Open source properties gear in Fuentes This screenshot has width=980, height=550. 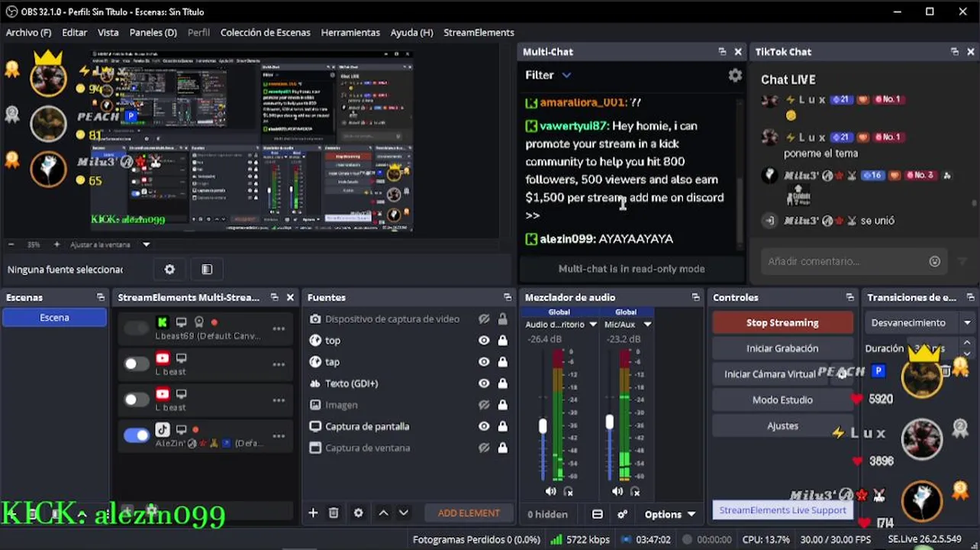tap(359, 513)
